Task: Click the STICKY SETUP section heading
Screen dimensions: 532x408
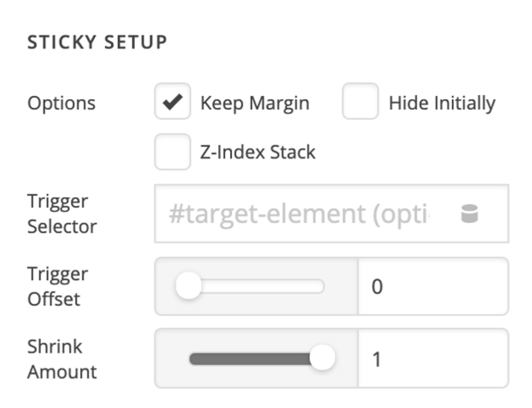Action: coord(97,42)
